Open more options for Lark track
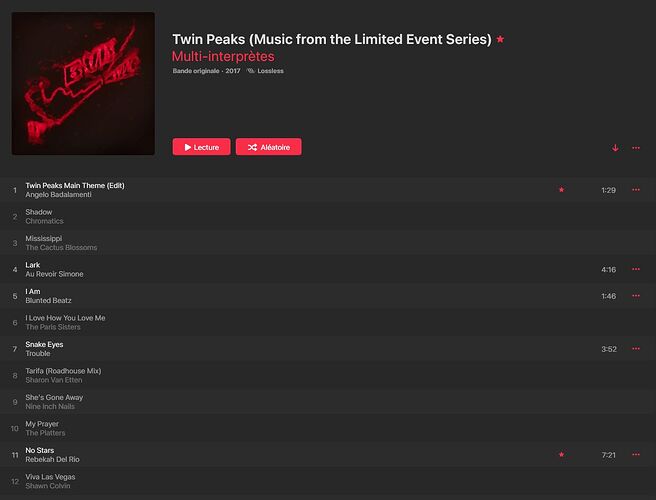The height and width of the screenshot is (500, 656). pos(636,269)
